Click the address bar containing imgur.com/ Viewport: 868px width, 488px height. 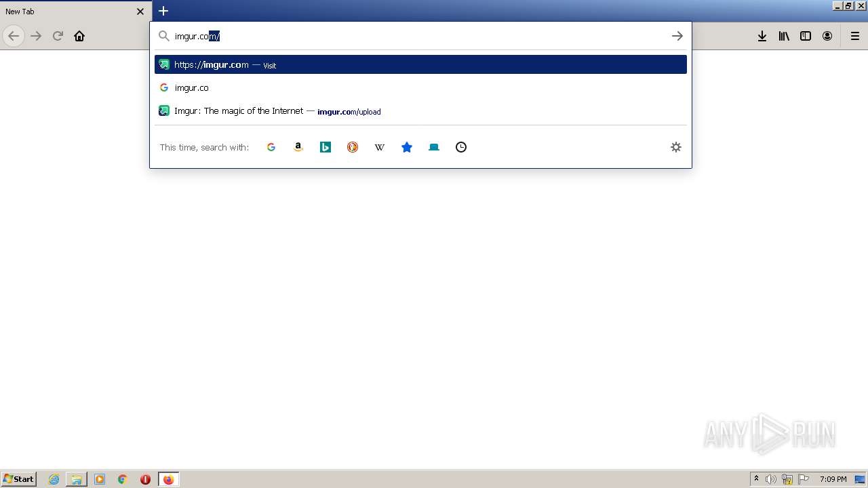coord(420,36)
